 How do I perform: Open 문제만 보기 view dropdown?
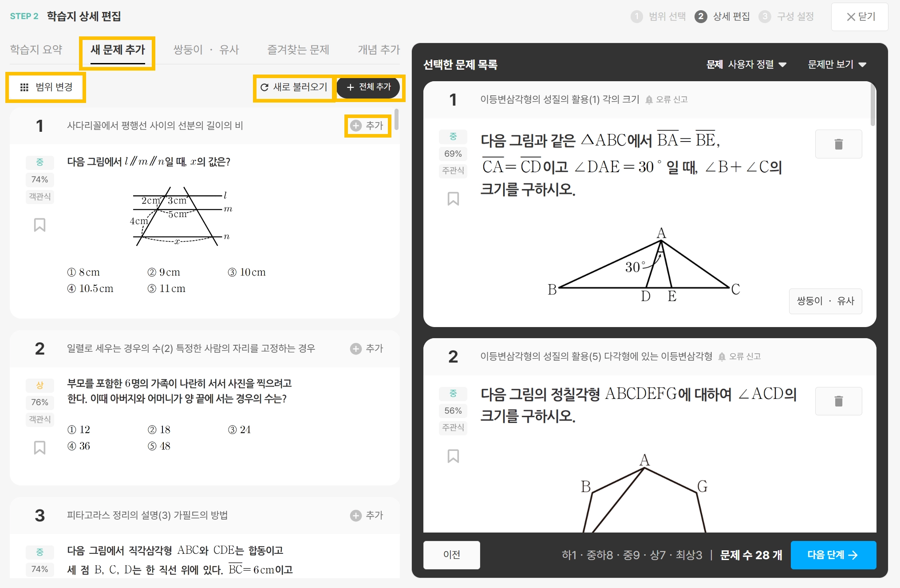tap(837, 65)
